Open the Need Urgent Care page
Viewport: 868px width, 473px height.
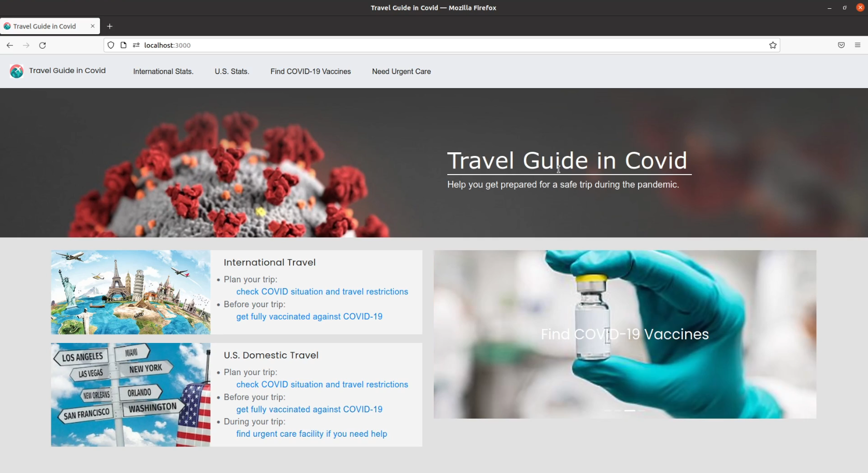(x=401, y=71)
